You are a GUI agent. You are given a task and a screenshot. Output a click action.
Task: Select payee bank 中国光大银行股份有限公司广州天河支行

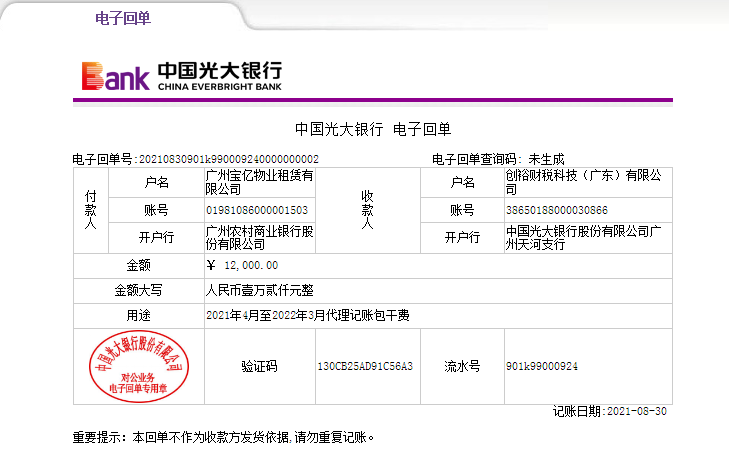click(583, 238)
